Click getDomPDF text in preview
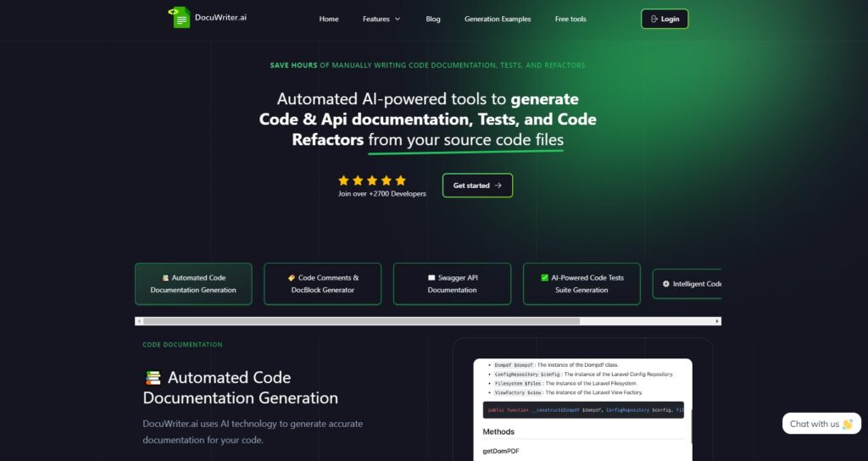The width and height of the screenshot is (868, 461). 501,451
